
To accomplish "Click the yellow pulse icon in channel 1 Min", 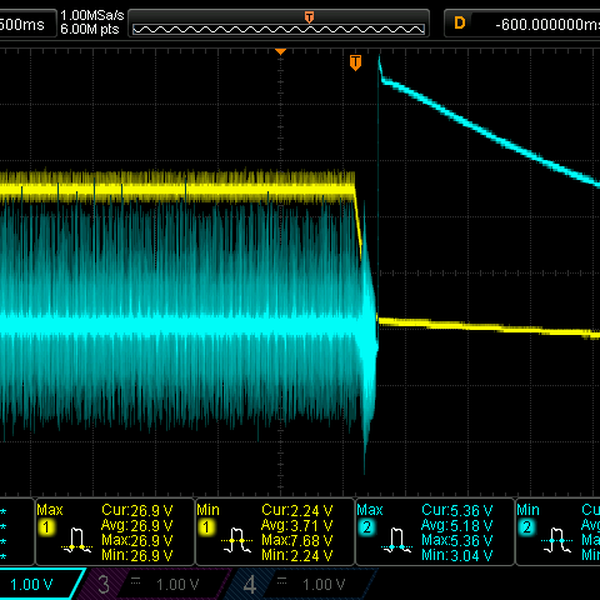I will pos(237,541).
